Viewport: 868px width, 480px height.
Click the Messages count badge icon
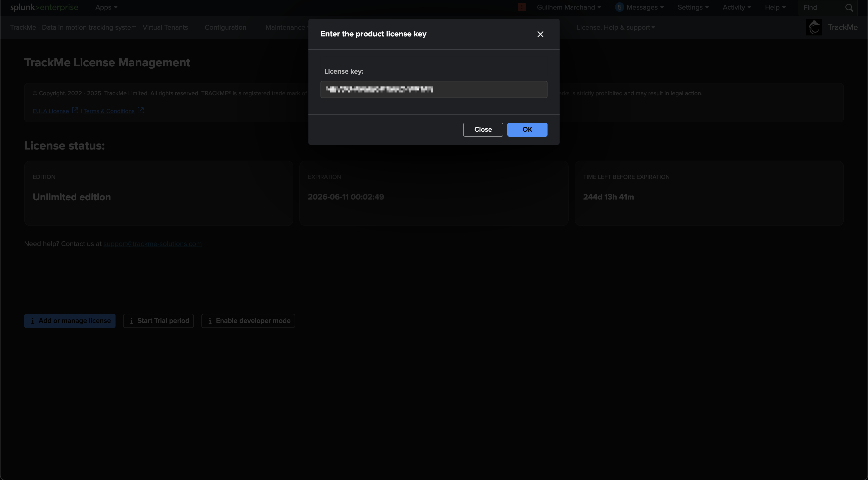[x=619, y=8]
